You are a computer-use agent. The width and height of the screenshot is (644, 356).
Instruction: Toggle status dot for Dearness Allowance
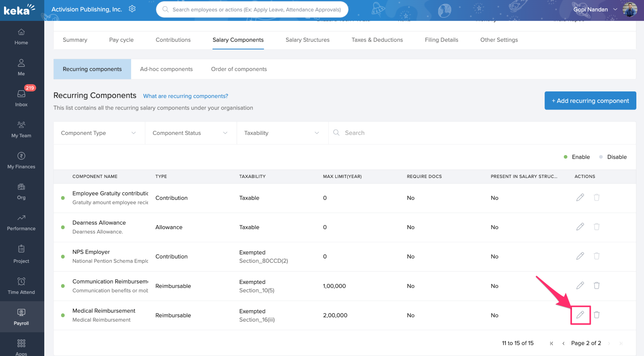63,228
